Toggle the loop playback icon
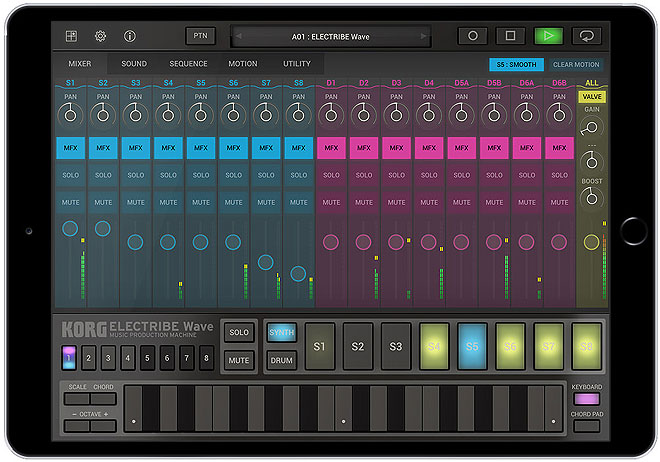 [x=586, y=36]
